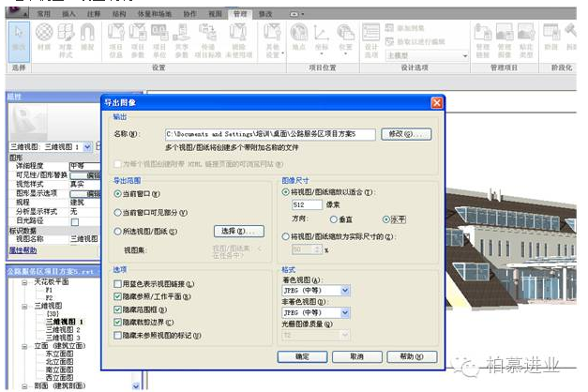Open 对象样式 (Object Styles) in the ribbon
Viewport: 588px width, 392px height.
(x=66, y=38)
